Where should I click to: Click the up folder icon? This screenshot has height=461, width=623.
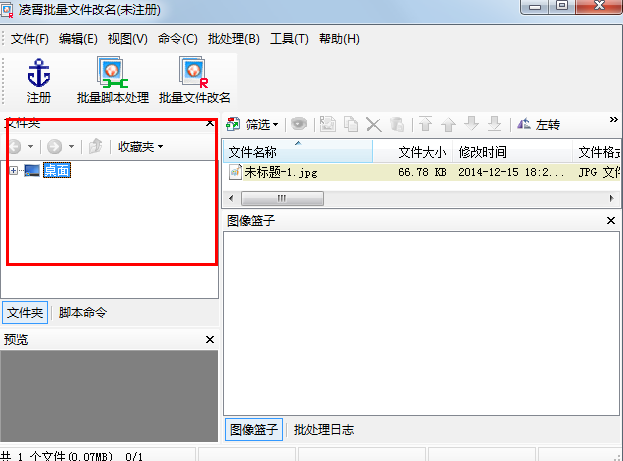[95, 147]
